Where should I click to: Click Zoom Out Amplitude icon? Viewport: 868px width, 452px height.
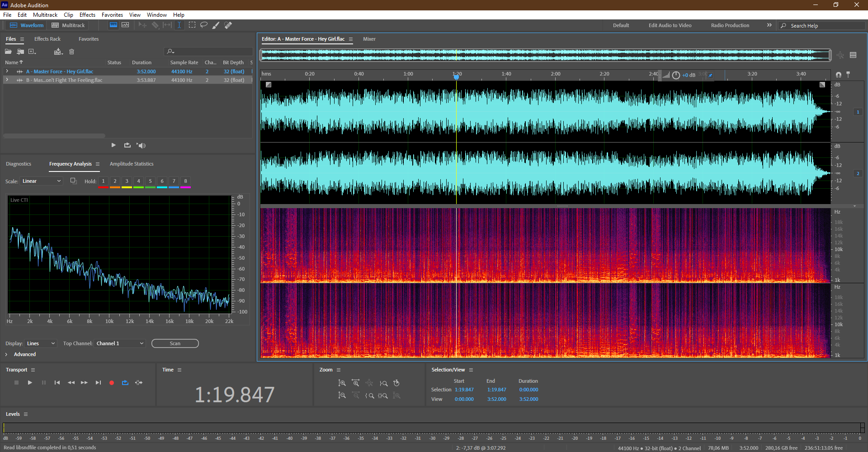pos(342,395)
